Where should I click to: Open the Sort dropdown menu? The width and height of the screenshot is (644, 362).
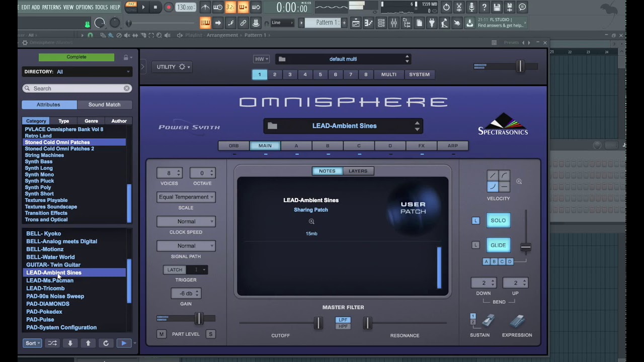point(31,343)
